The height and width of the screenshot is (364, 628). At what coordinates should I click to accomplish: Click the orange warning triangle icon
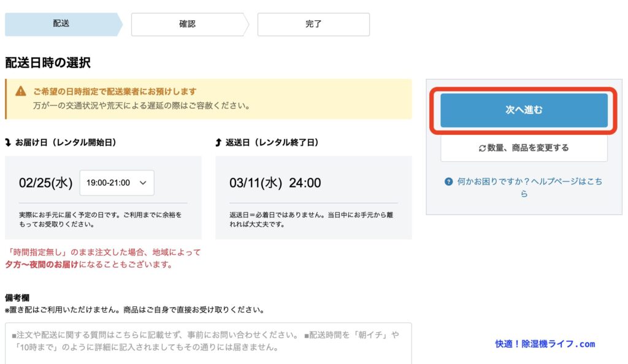[x=21, y=91]
